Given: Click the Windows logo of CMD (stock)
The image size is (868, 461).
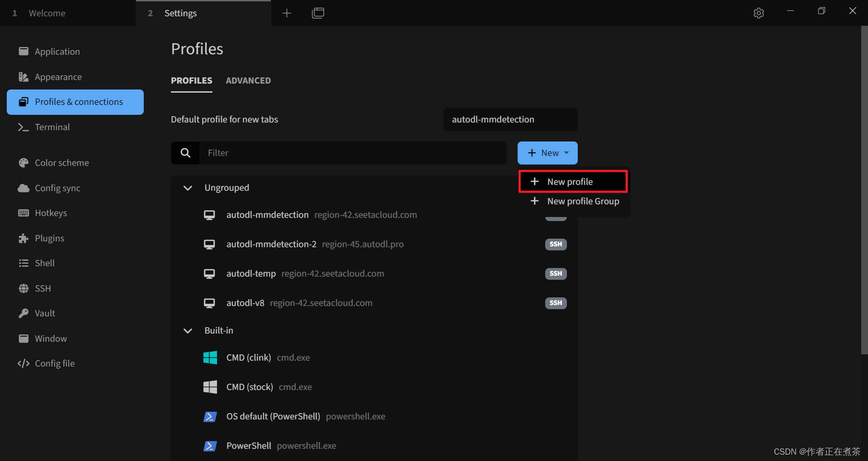Looking at the screenshot, I should click(210, 387).
